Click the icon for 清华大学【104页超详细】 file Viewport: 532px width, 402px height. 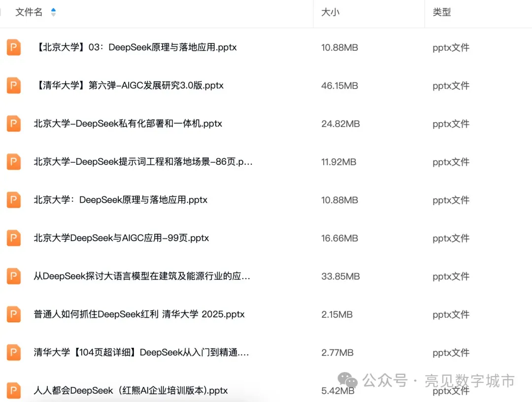point(14,352)
